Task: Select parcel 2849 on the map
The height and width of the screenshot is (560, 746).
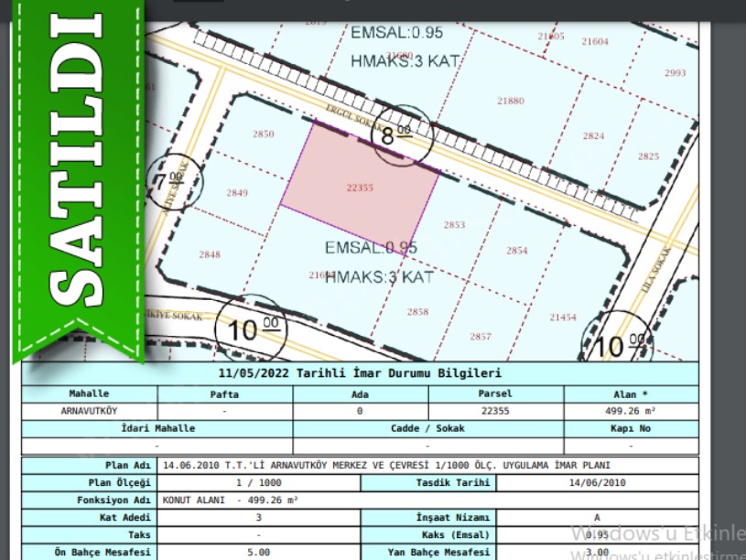Action: (x=237, y=193)
